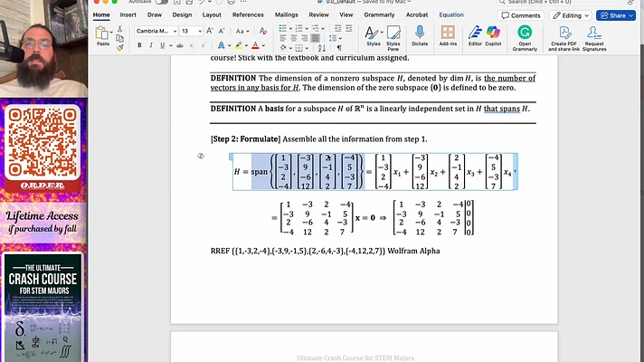Viewport: 644px width, 362px height.
Task: Open the Grammarly tab
Action: tap(379, 14)
